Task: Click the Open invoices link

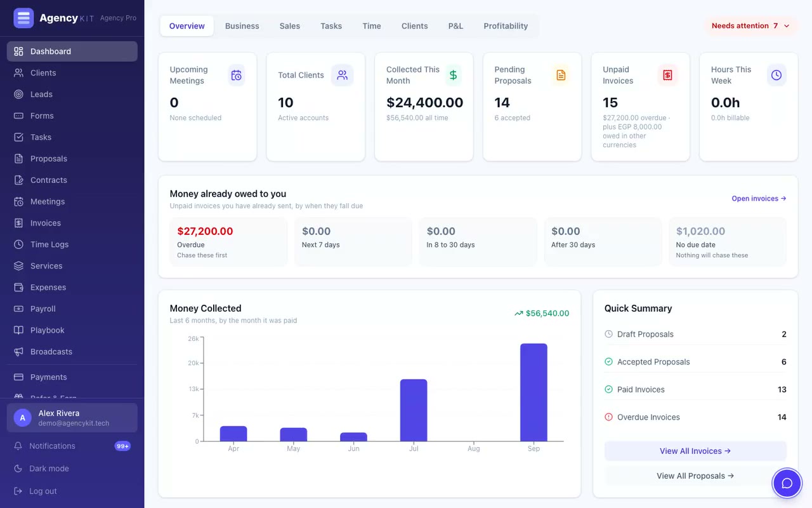Action: pyautogui.click(x=759, y=199)
